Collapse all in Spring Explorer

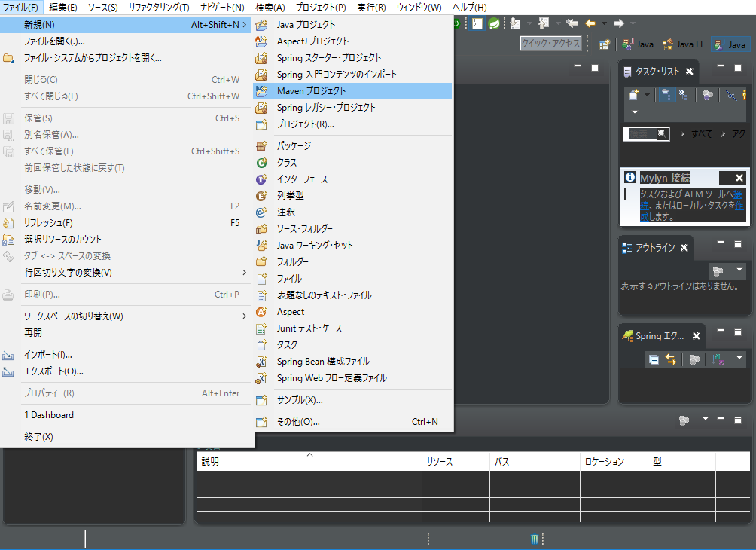pos(654,359)
